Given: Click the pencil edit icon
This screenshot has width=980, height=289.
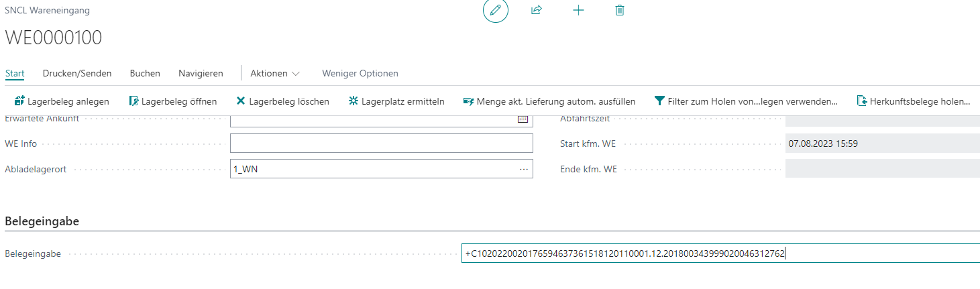Looking at the screenshot, I should (496, 11).
